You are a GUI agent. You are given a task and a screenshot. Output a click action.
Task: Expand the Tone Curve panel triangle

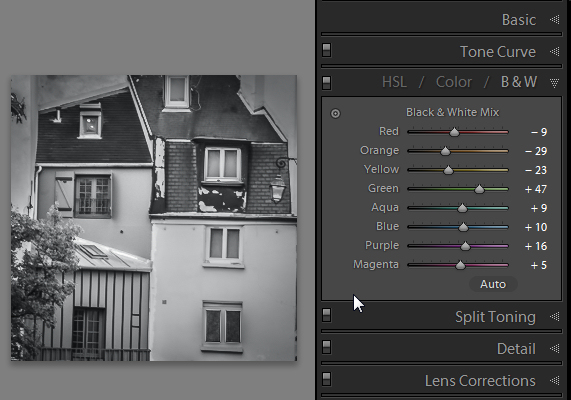(555, 51)
